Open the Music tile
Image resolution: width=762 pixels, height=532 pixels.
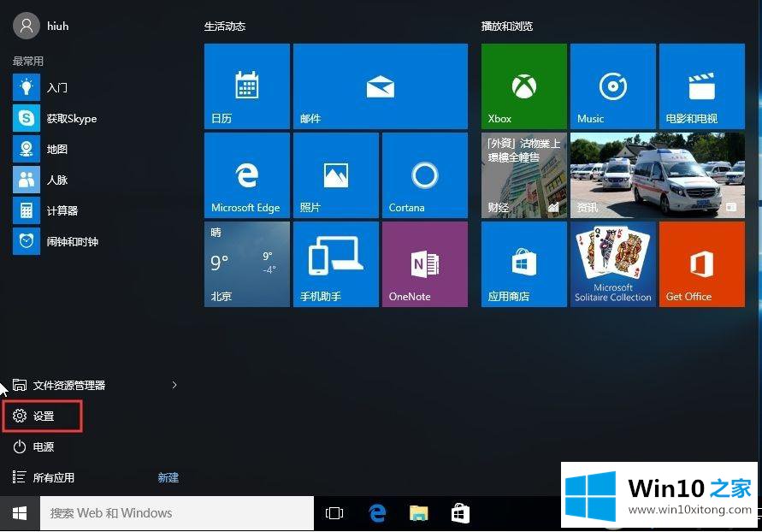point(613,86)
